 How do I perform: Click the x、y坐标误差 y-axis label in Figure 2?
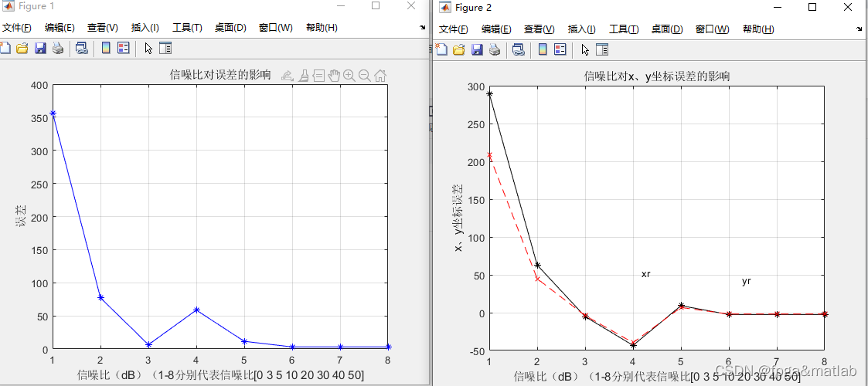click(458, 218)
